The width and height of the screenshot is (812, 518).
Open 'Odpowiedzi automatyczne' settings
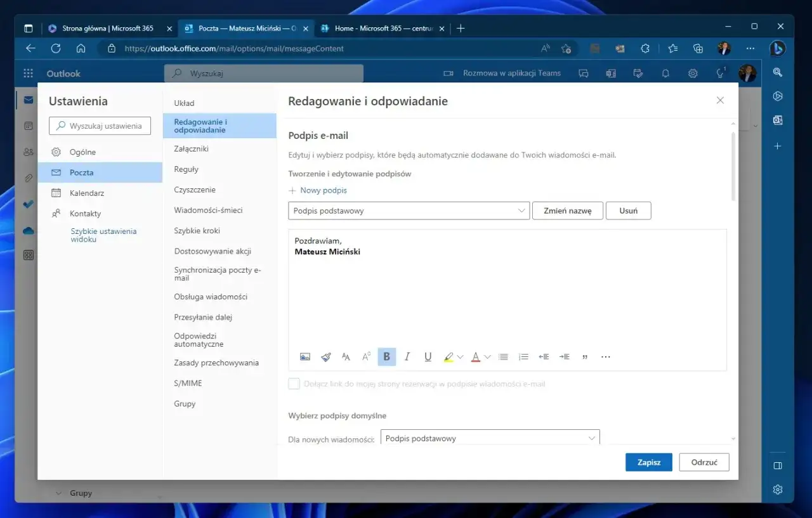click(x=219, y=340)
